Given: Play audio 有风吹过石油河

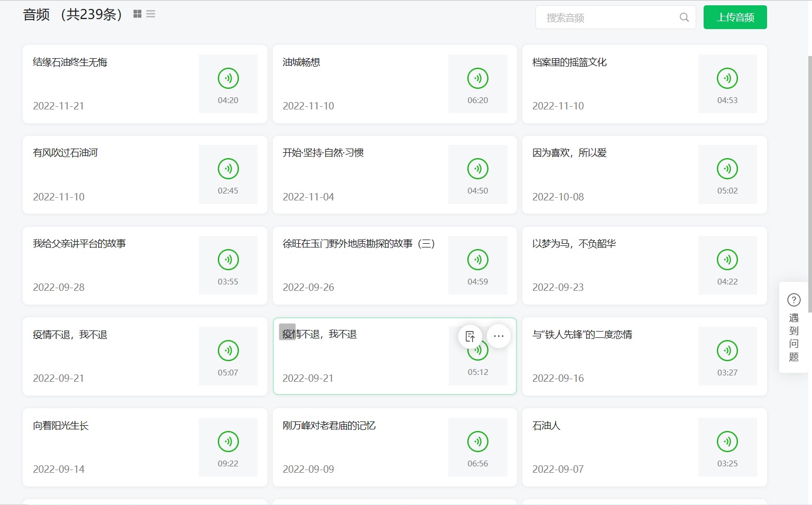Looking at the screenshot, I should tap(228, 169).
